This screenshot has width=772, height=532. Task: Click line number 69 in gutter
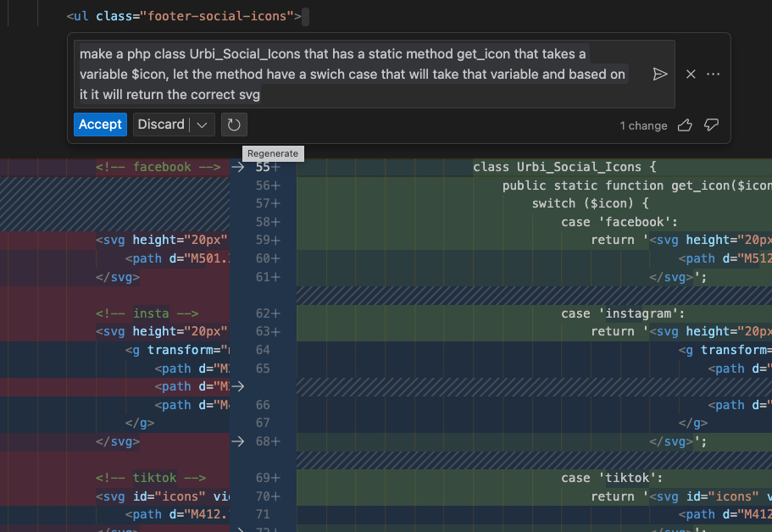click(x=263, y=478)
